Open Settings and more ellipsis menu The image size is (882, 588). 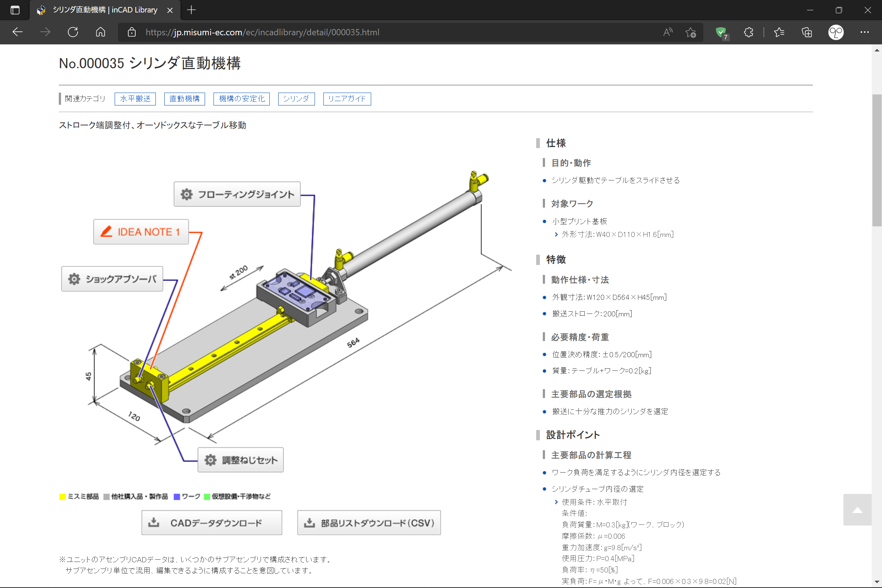(x=864, y=32)
